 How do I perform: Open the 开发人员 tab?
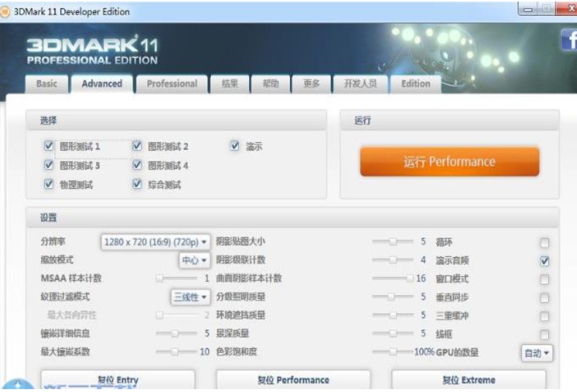click(360, 84)
